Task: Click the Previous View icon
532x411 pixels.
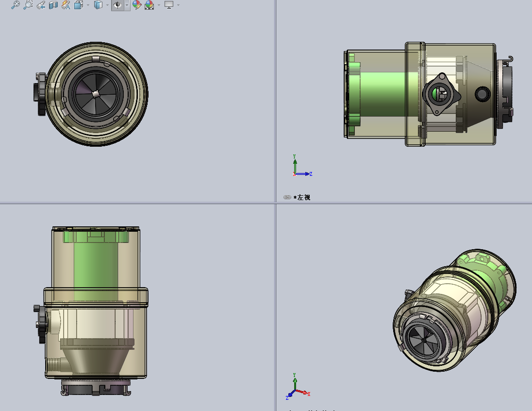Action: (40, 6)
